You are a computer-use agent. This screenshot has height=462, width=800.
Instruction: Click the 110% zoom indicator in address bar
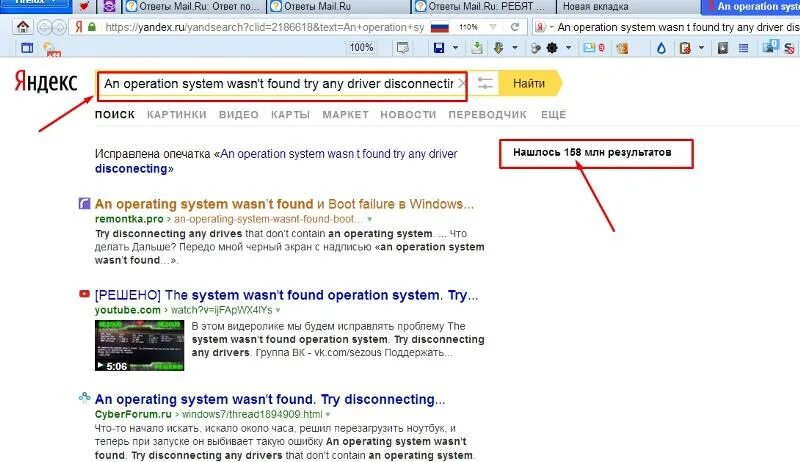(x=468, y=27)
